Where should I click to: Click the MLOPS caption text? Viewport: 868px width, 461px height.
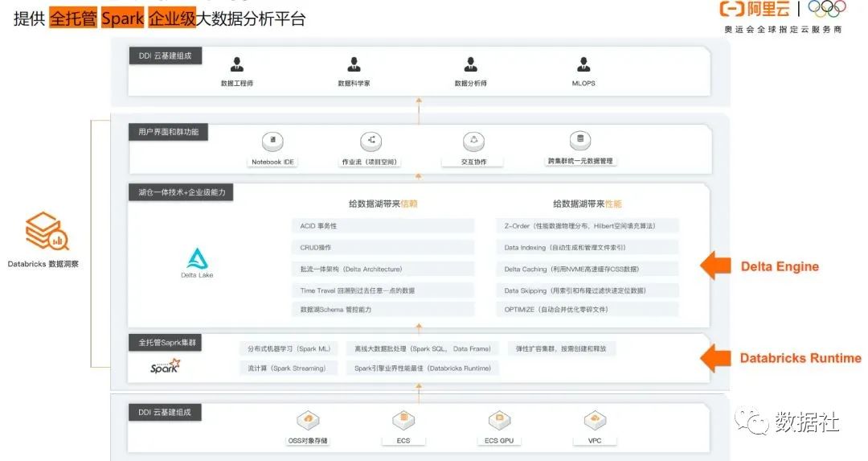pos(583,83)
